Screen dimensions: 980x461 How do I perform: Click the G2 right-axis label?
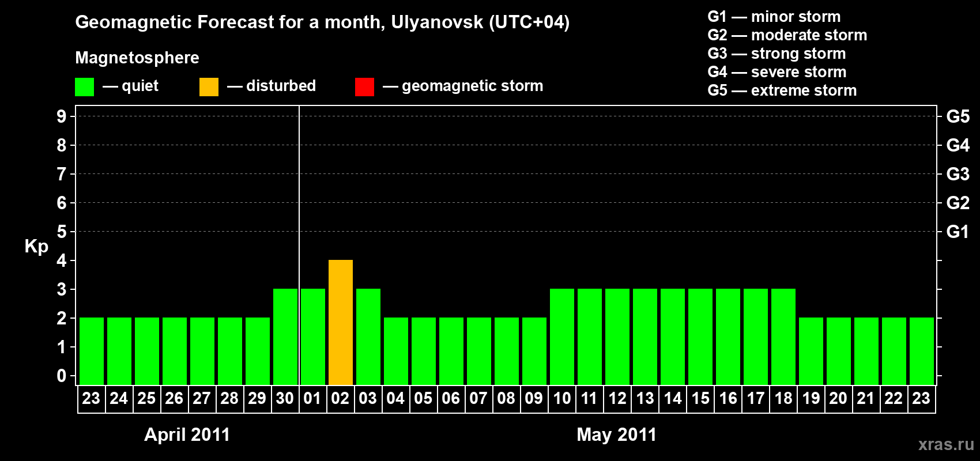pos(958,203)
